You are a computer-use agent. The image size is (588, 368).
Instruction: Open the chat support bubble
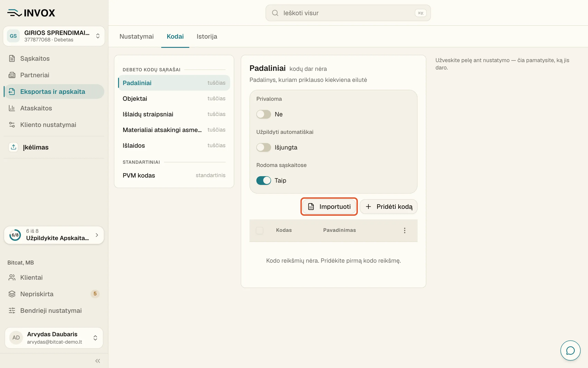570,351
